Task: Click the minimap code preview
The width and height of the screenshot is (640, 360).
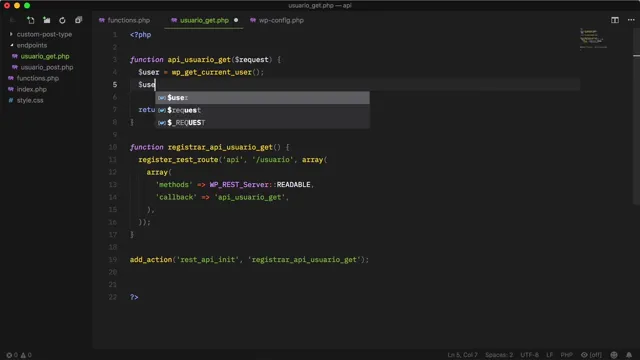Action: 593,39
